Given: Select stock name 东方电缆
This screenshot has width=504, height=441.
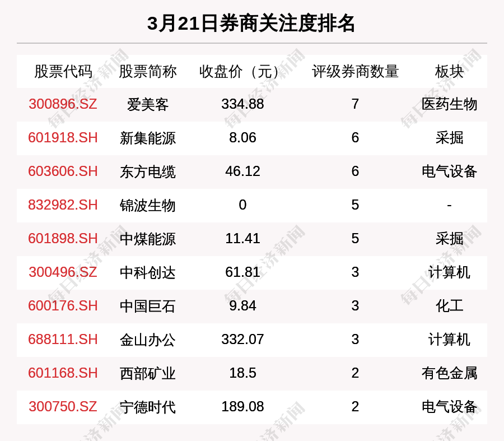Looking at the screenshot, I should coord(147,171).
